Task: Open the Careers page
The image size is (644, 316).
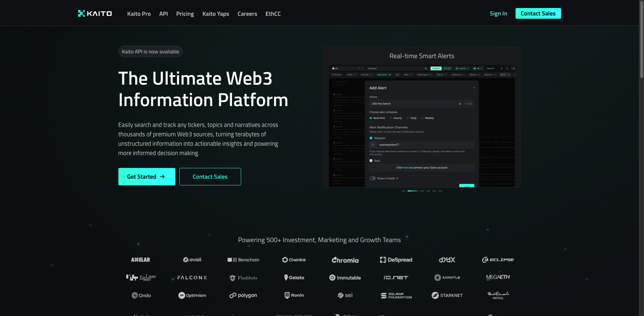Action: [x=247, y=14]
